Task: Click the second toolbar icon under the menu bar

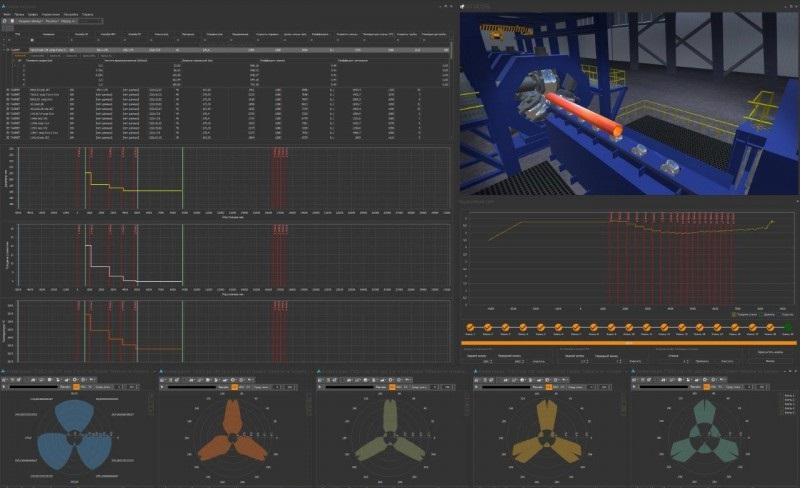Action: pos(13,21)
